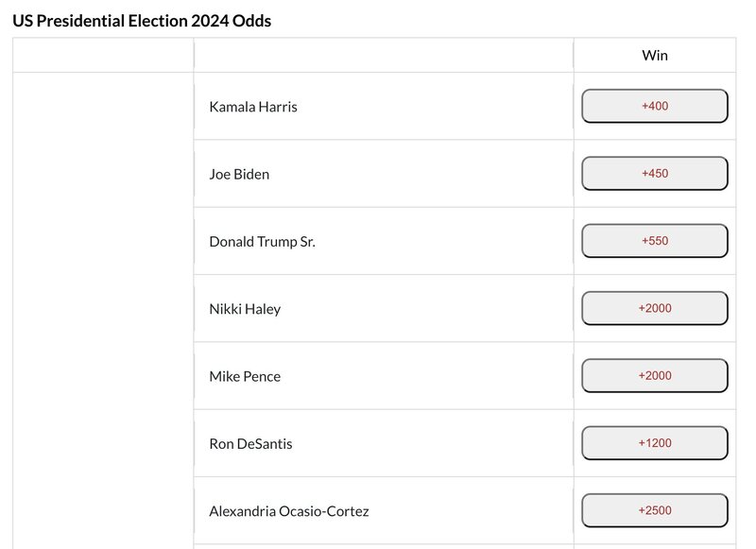Select Joe Biden's +450 odds button

click(654, 174)
